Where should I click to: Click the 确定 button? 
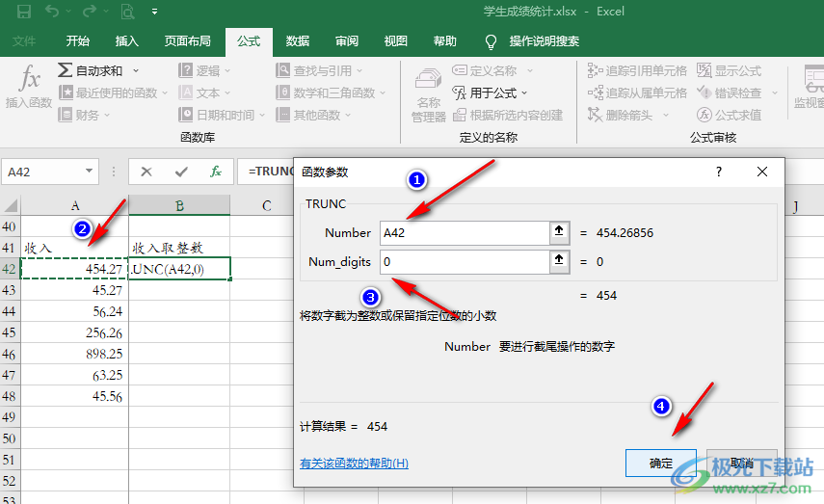tap(660, 463)
